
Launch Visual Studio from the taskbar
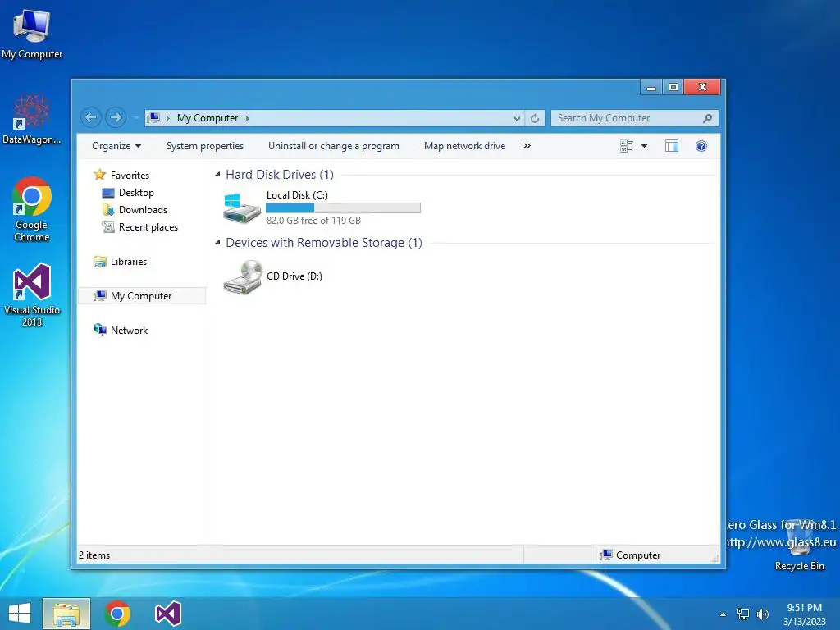click(x=167, y=614)
